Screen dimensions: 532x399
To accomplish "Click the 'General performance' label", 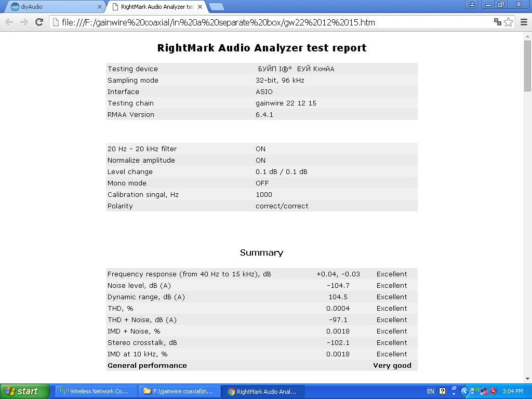I will coord(147,365).
